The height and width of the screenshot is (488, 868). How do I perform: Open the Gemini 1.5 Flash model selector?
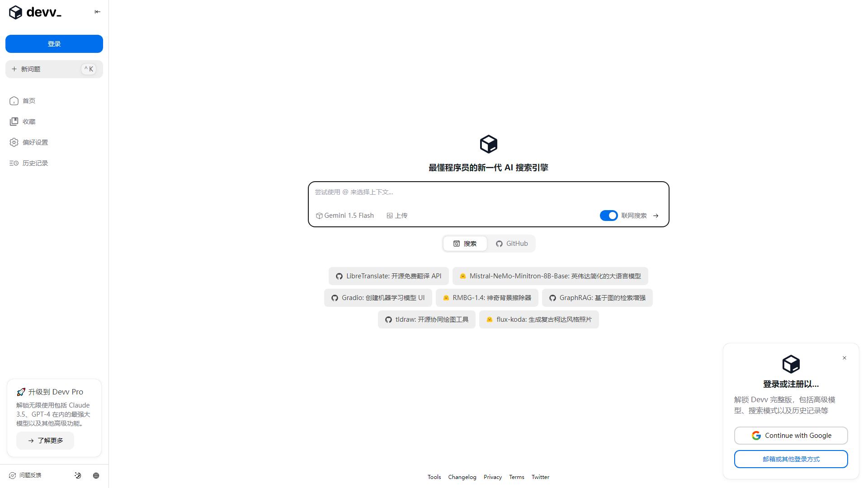point(344,216)
